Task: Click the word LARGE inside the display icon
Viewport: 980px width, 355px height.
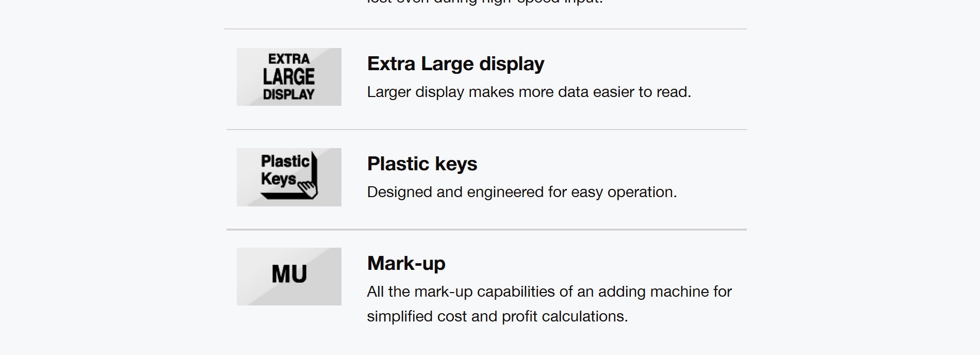Action: click(x=289, y=76)
